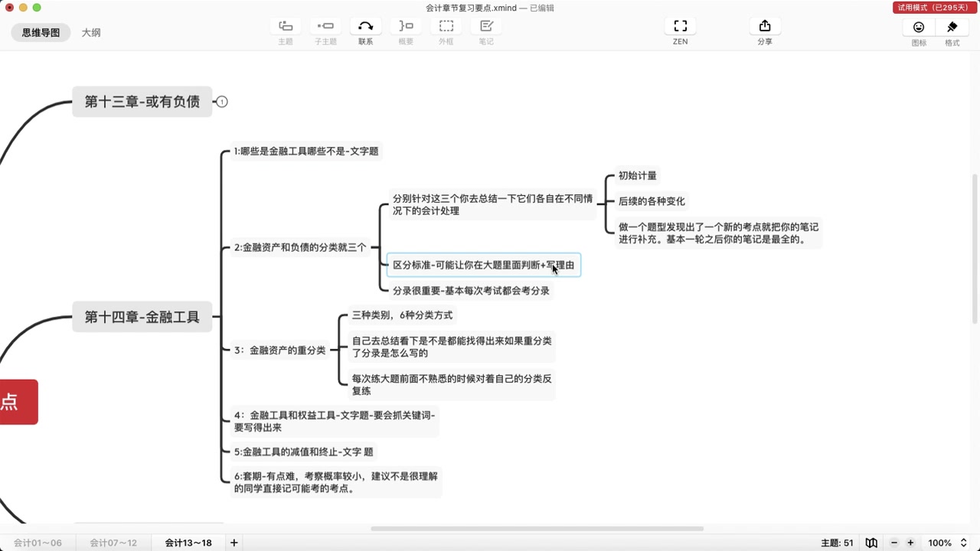Click the 试用模式 trial badge
Image resolution: width=980 pixels, height=551 pixels.
[x=934, y=7]
